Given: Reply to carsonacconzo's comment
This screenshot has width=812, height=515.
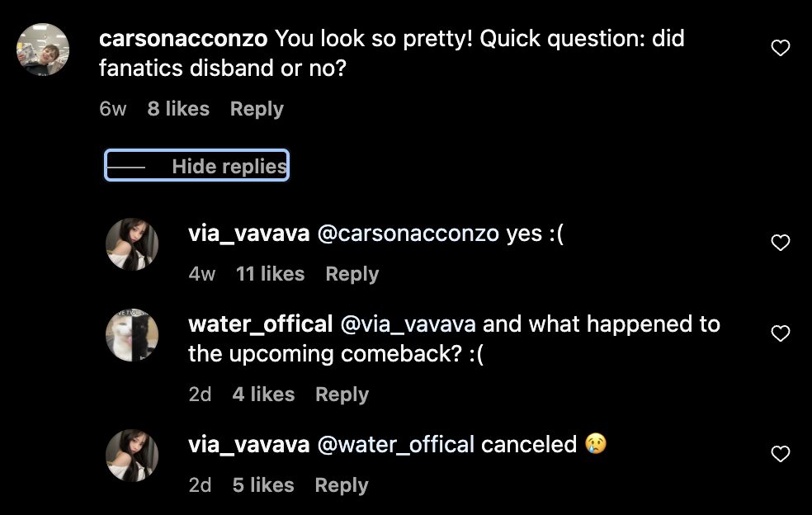Looking at the screenshot, I should [257, 109].
